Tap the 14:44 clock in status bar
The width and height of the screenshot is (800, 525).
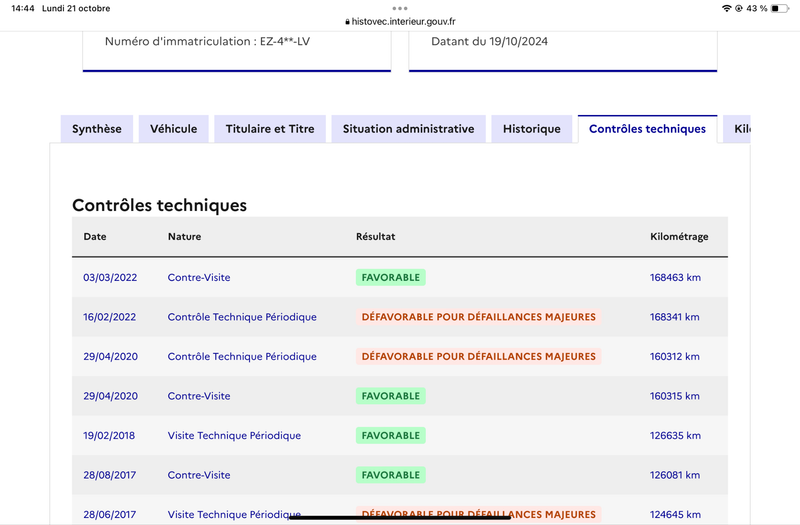23,8
